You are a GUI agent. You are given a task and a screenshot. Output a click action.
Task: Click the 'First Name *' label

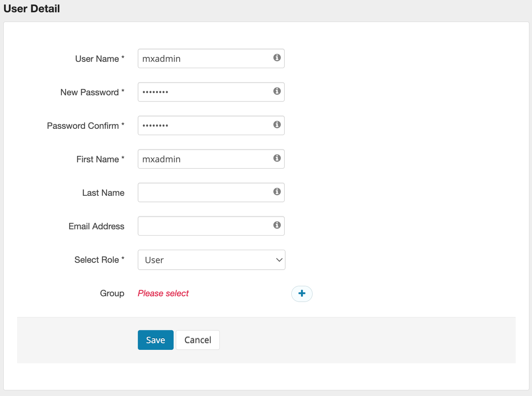tap(100, 159)
